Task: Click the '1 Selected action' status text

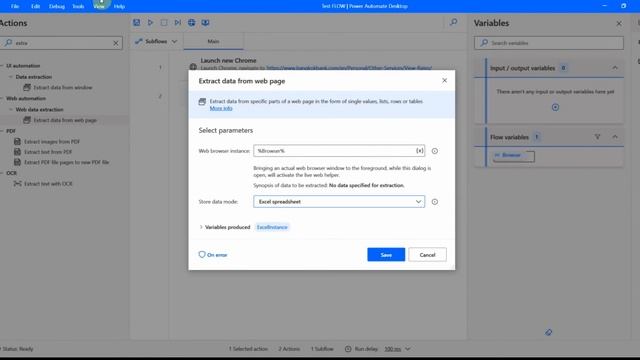Action: 248,349
